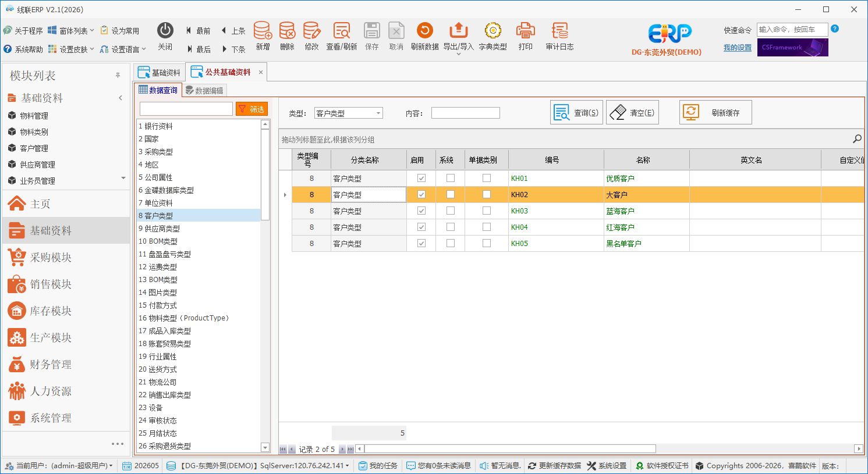Toggle 启用 checkbox for KH05 row
The width and height of the screenshot is (868, 474).
click(x=421, y=243)
